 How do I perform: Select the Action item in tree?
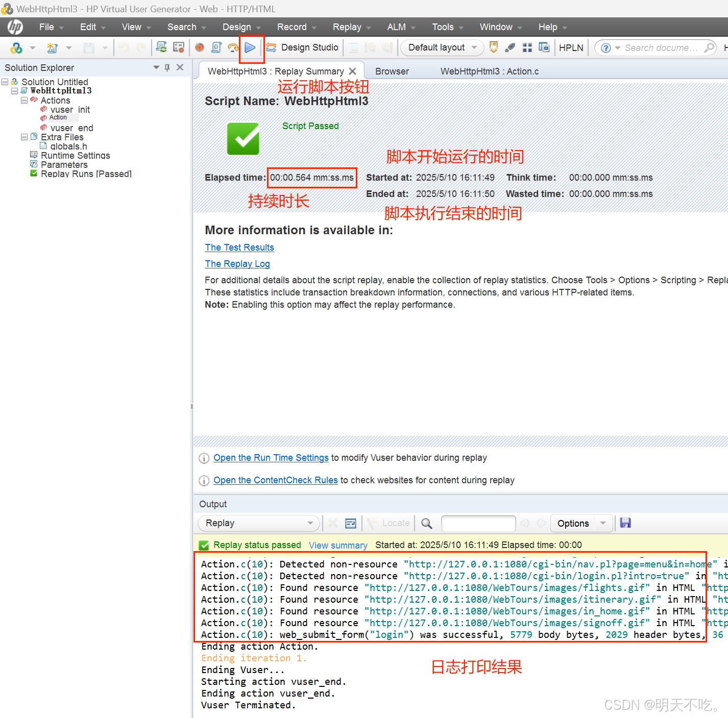tap(58, 117)
